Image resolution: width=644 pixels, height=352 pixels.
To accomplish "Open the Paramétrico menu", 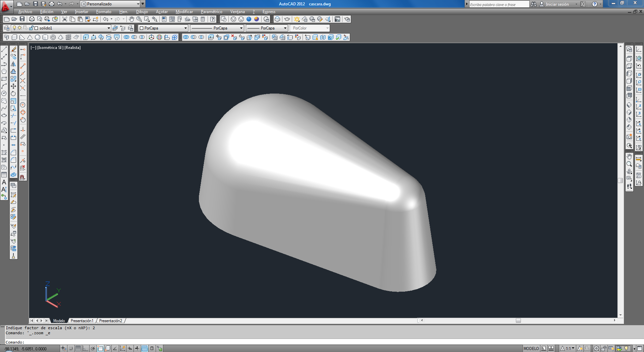I will click(x=211, y=12).
